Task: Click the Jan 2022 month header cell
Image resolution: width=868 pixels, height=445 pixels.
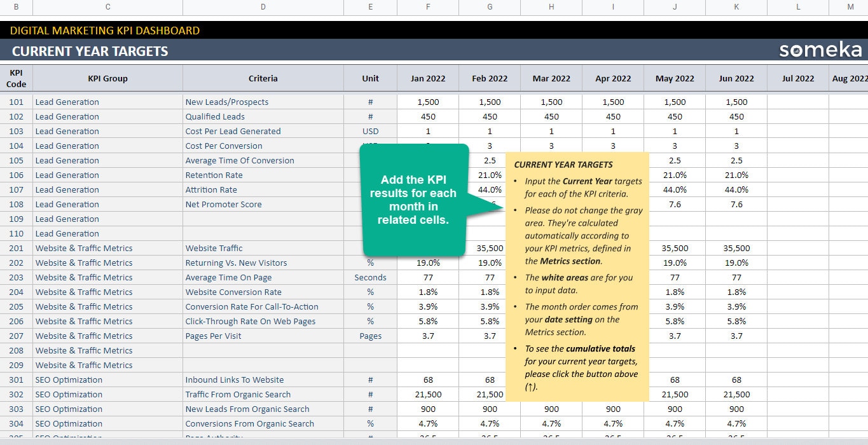Action: pyautogui.click(x=427, y=78)
